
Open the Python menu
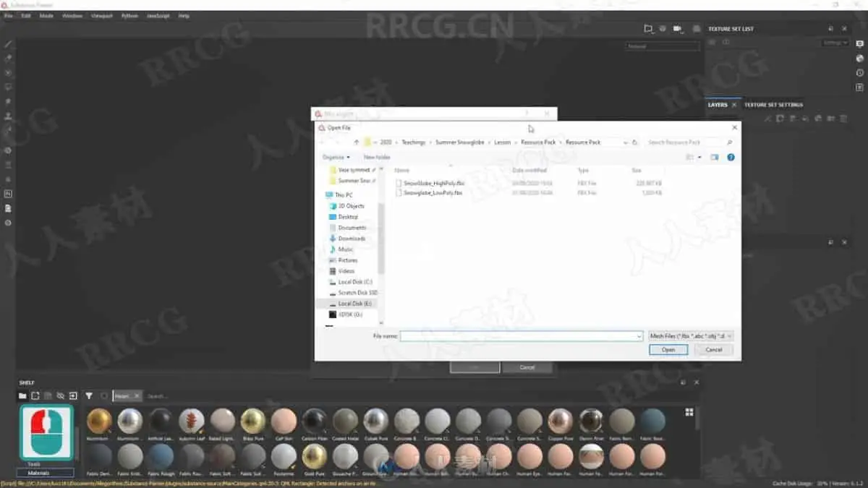pyautogui.click(x=130, y=15)
